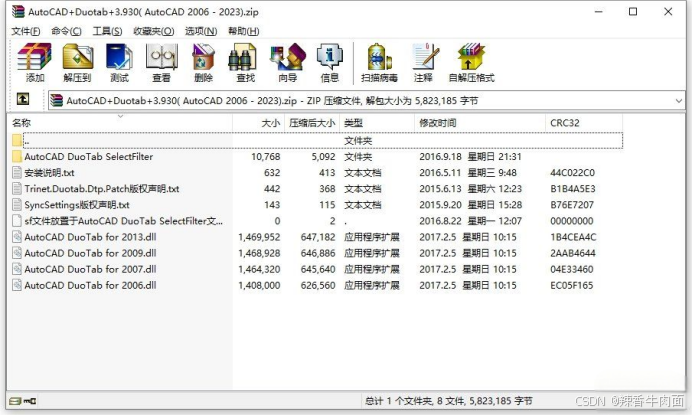The image size is (692, 415).
Task: Click the WinRAR title bar app icon
Action: 18,11
